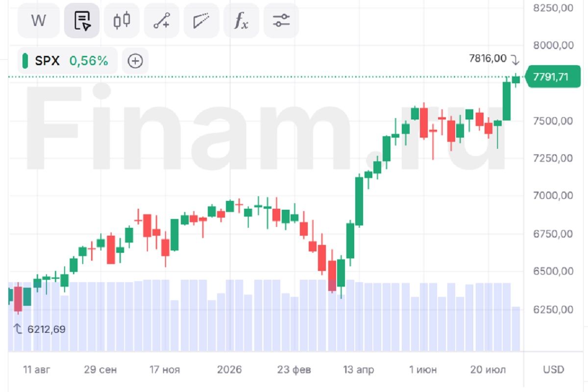The height and width of the screenshot is (392, 588).
Task: Select the line drawing tool icon
Action: (x=161, y=21)
